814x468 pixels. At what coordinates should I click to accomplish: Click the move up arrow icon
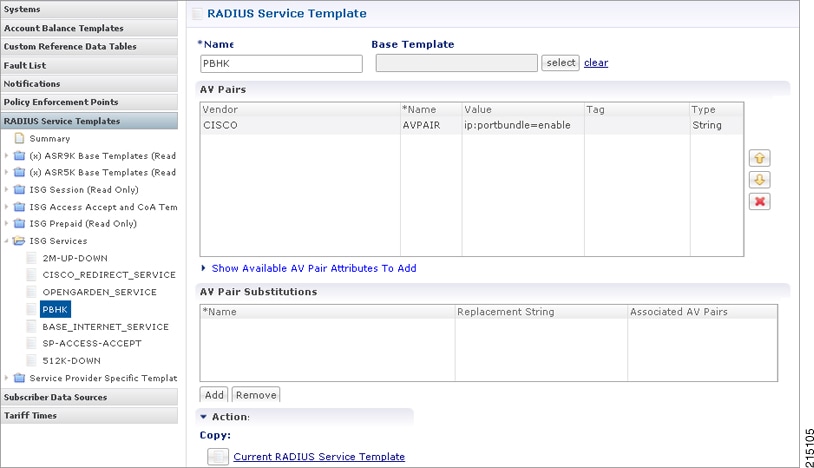click(759, 158)
